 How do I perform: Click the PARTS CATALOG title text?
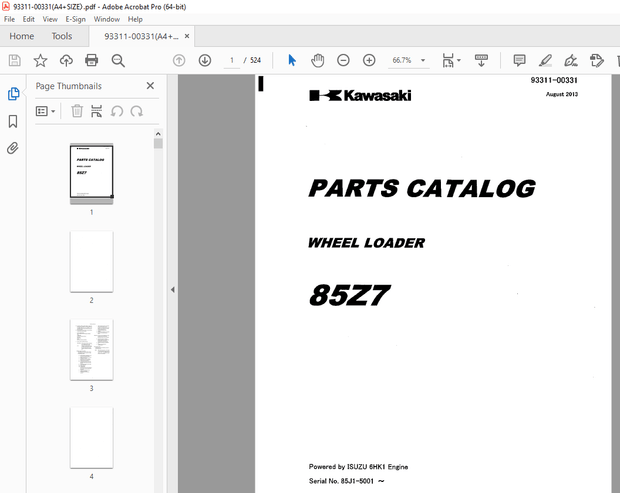click(x=422, y=188)
